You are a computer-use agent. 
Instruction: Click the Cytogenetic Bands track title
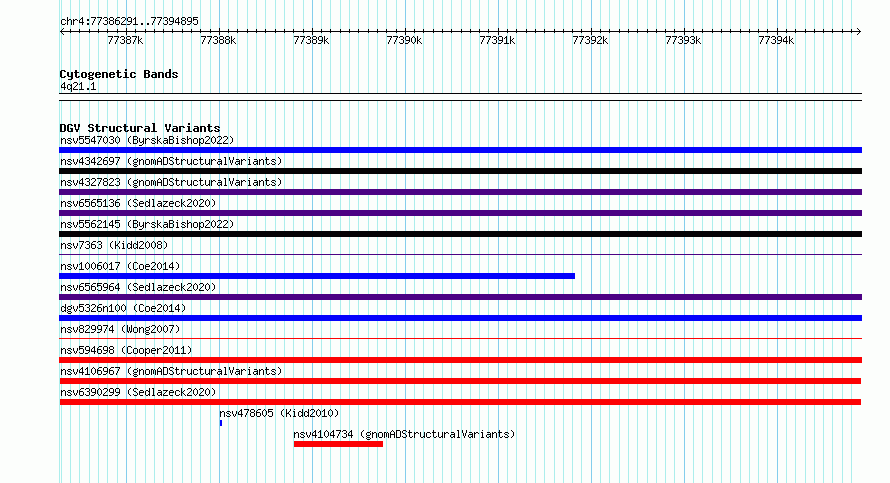click(x=119, y=74)
